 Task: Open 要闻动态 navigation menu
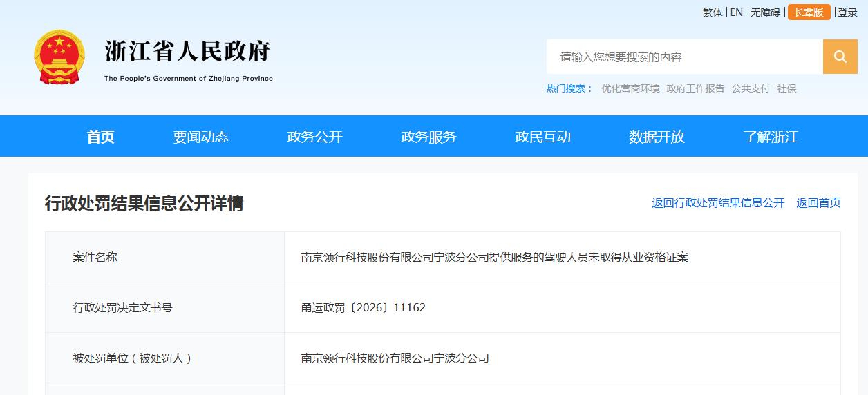tap(201, 137)
